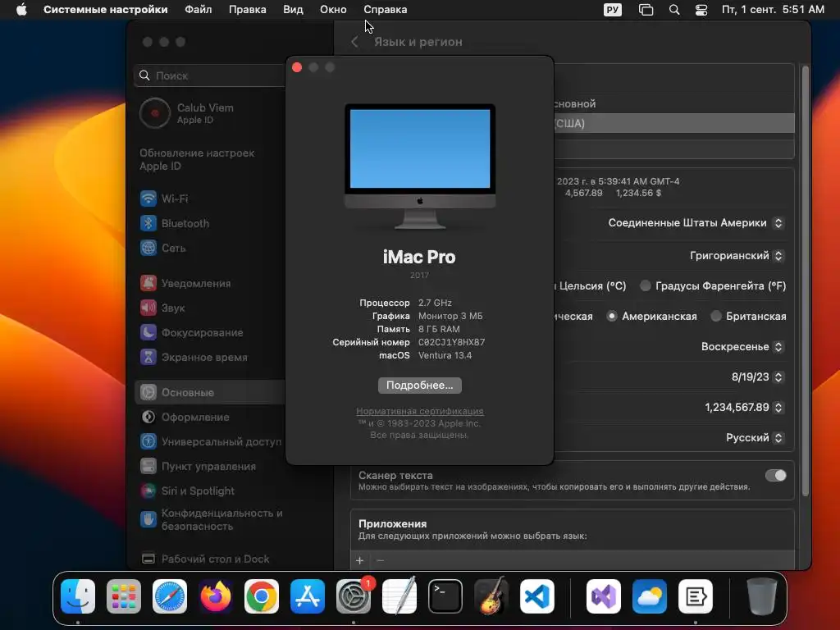Select Основные general settings

(x=209, y=393)
